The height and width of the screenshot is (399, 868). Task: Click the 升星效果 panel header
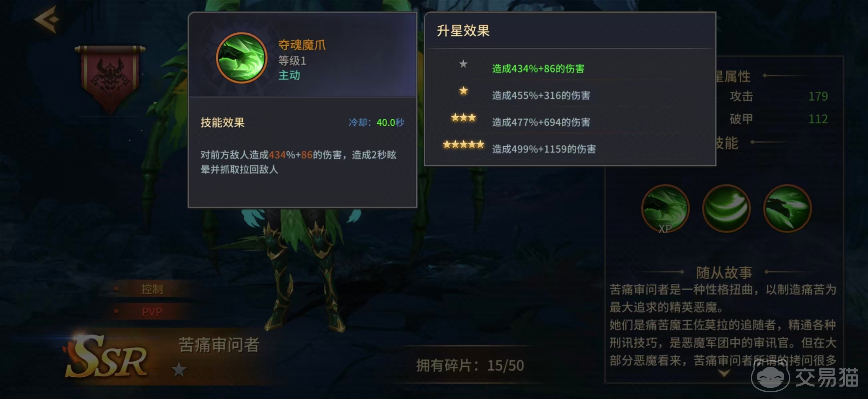click(x=463, y=31)
